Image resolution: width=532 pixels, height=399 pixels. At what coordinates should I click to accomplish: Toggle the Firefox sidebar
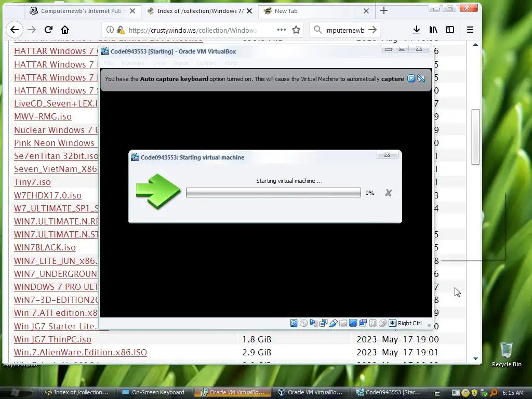(x=450, y=30)
